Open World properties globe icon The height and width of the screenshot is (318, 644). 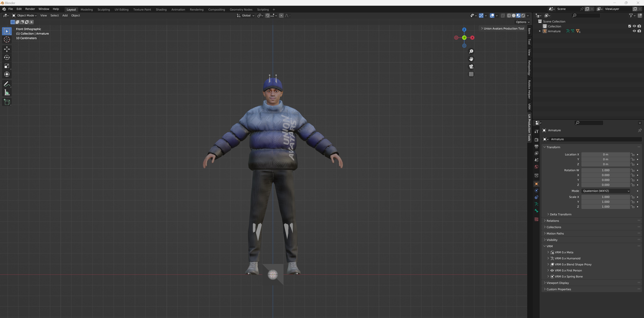(536, 167)
